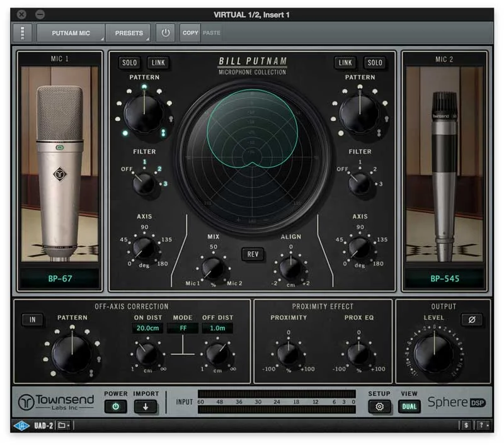
Task: Click the ON DIST 20.0cm value field
Action: click(147, 328)
